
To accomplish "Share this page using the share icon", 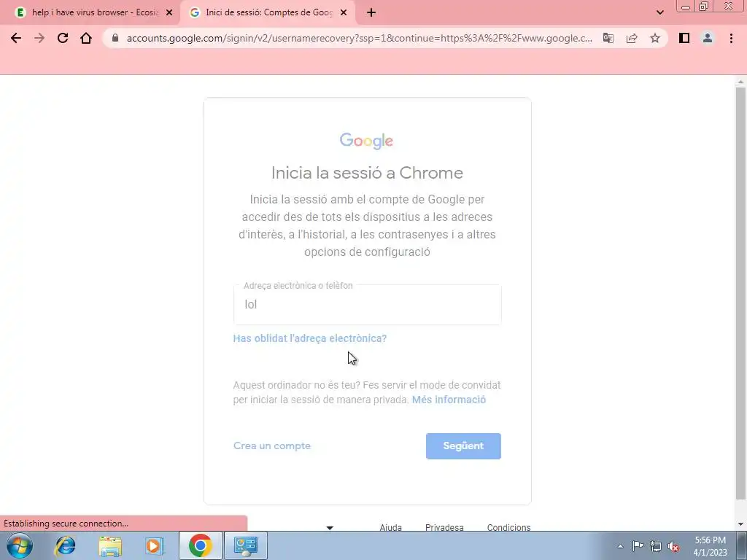I will pyautogui.click(x=632, y=38).
